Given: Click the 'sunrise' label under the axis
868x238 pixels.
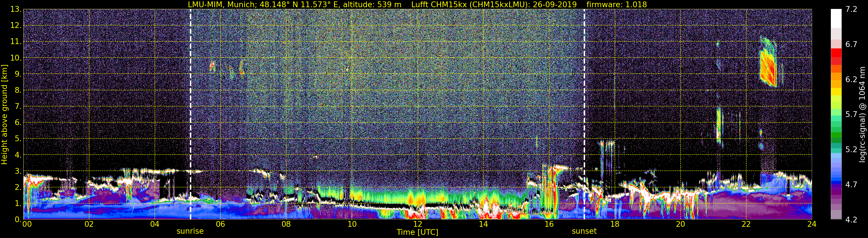Looking at the screenshot, I should (x=190, y=231).
